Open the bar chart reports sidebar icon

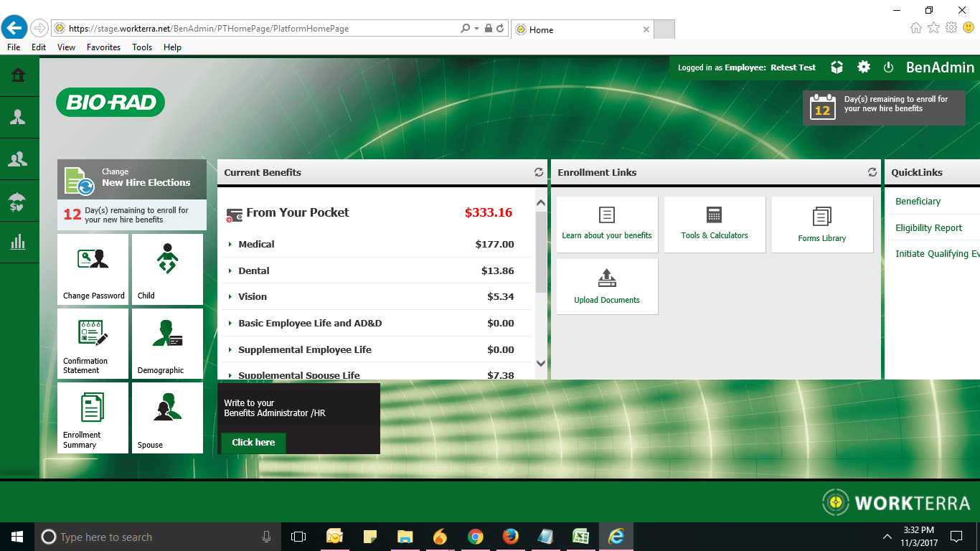tap(18, 242)
